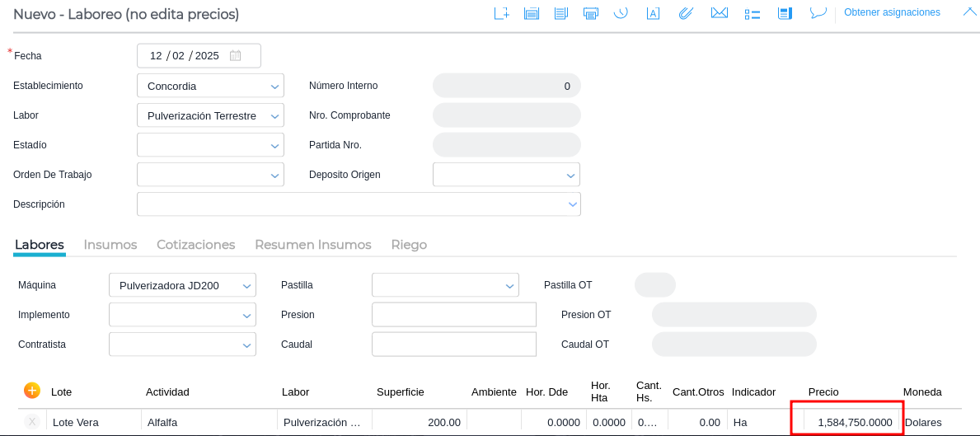The height and width of the screenshot is (436, 980).
Task: Expand the Establecimiento dropdown
Action: click(274, 86)
